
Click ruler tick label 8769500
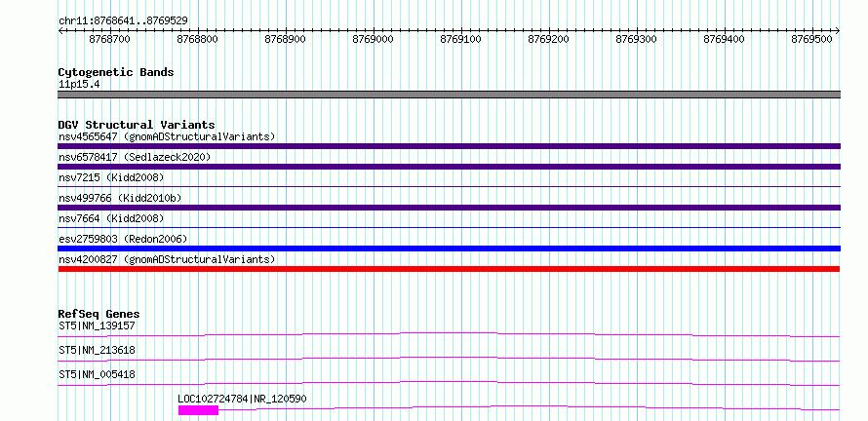[812, 40]
